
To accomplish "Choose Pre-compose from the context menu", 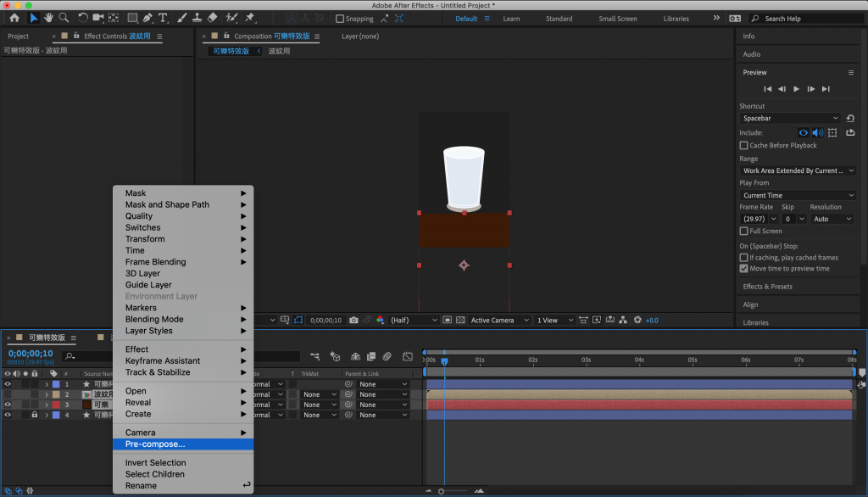I will [155, 444].
